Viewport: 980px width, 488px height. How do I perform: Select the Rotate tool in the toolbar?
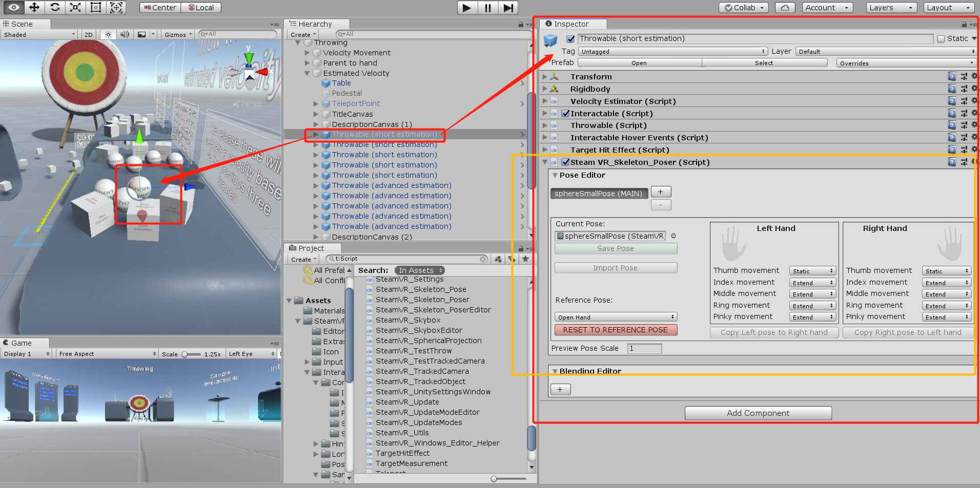[54, 7]
